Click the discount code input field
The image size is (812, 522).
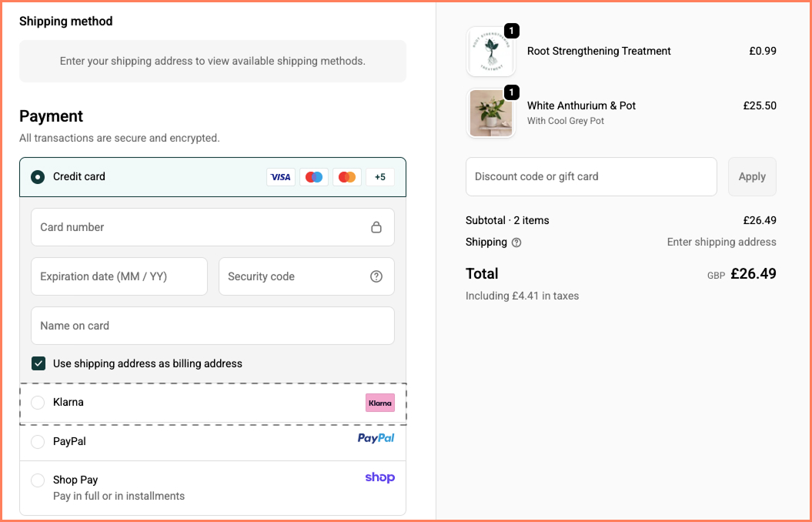591,176
